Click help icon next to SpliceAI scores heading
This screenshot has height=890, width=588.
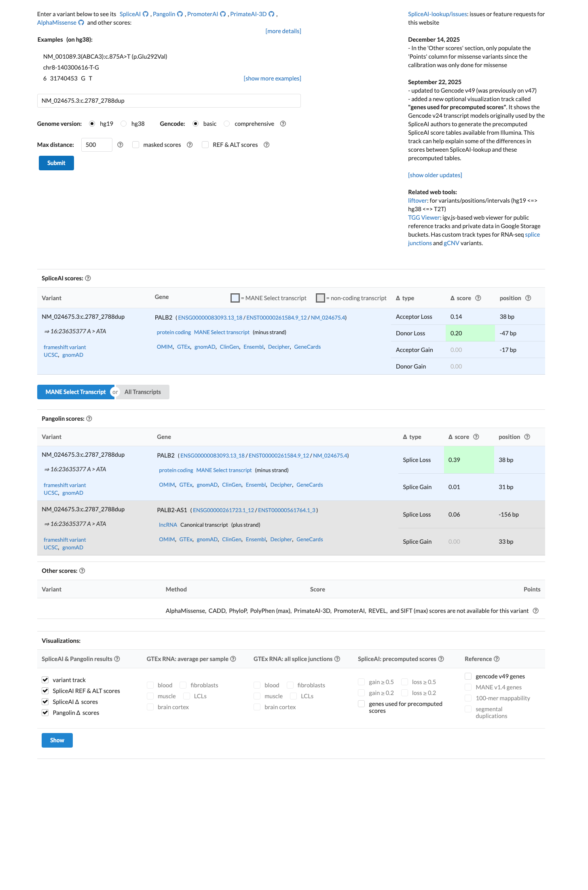point(88,278)
